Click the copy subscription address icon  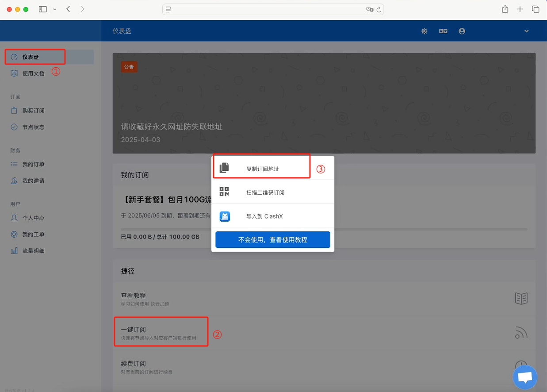click(x=225, y=168)
